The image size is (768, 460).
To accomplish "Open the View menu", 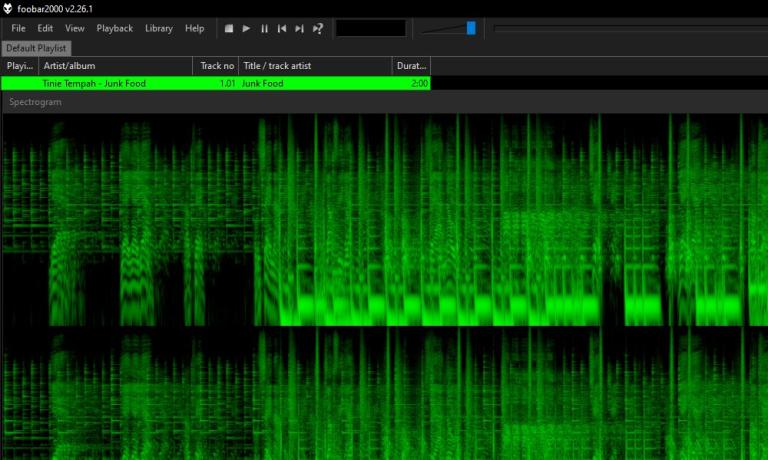I will click(74, 28).
